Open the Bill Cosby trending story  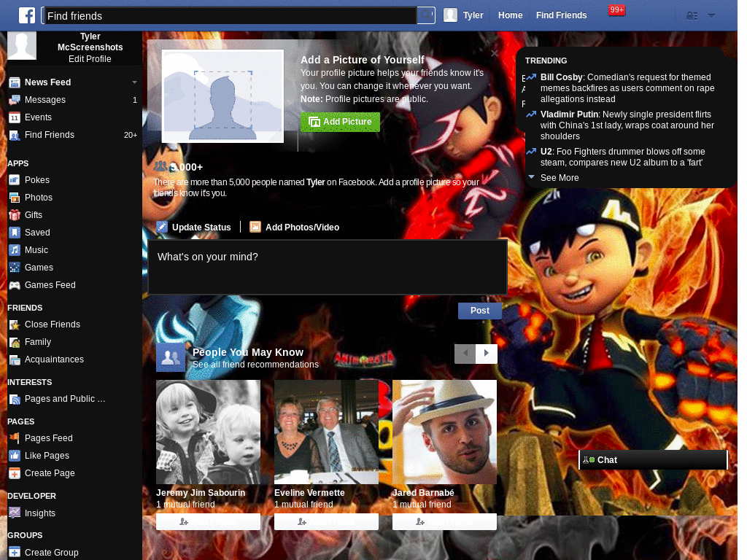(627, 88)
